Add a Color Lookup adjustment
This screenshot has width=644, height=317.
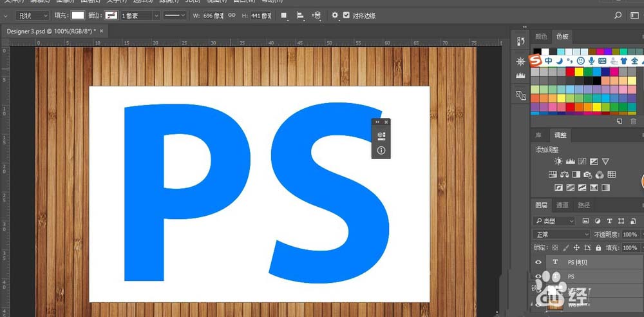[612, 175]
